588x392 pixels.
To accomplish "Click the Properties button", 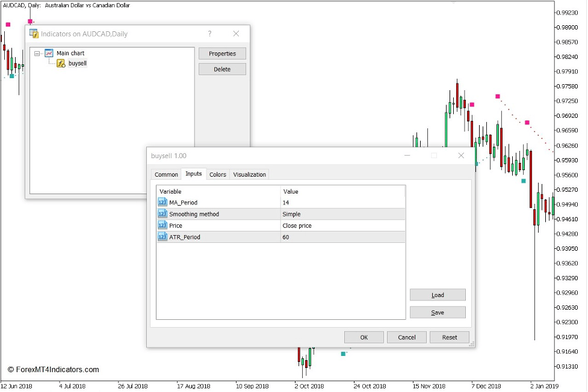I will point(222,54).
